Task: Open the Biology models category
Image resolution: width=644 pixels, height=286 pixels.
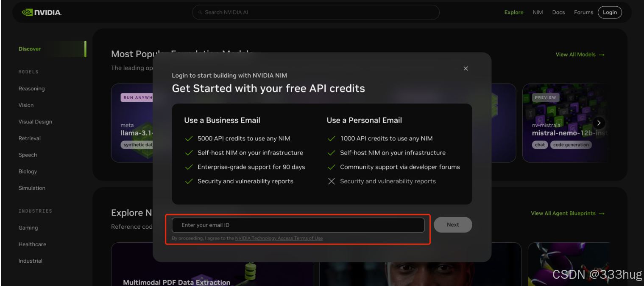Action: pos(28,171)
